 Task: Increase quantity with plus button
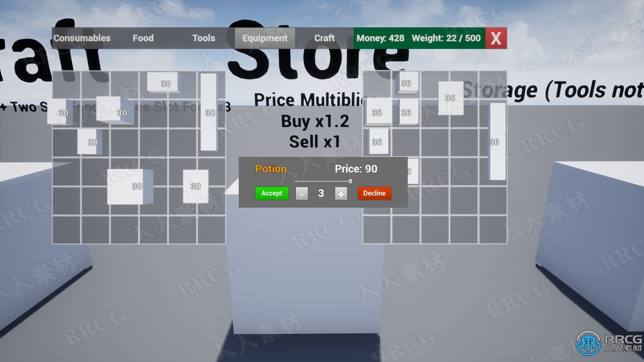340,193
